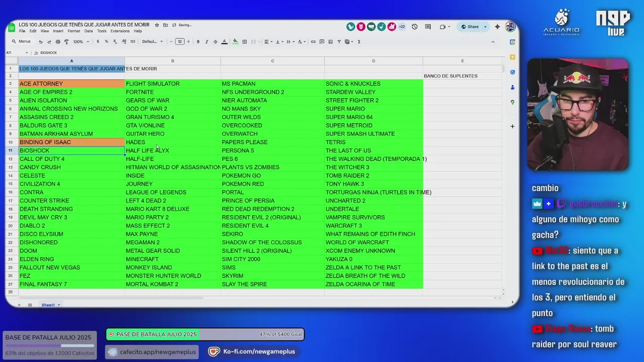Collapse the toolbar with chevron arrow
Viewport: 644px width, 362px height.
[493, 42]
